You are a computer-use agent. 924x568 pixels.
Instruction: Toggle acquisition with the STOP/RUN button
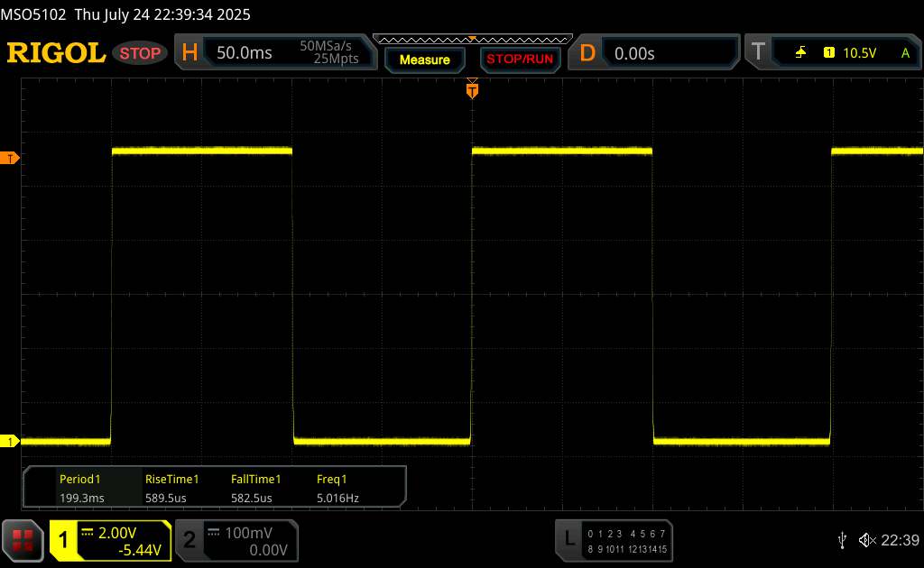[520, 60]
